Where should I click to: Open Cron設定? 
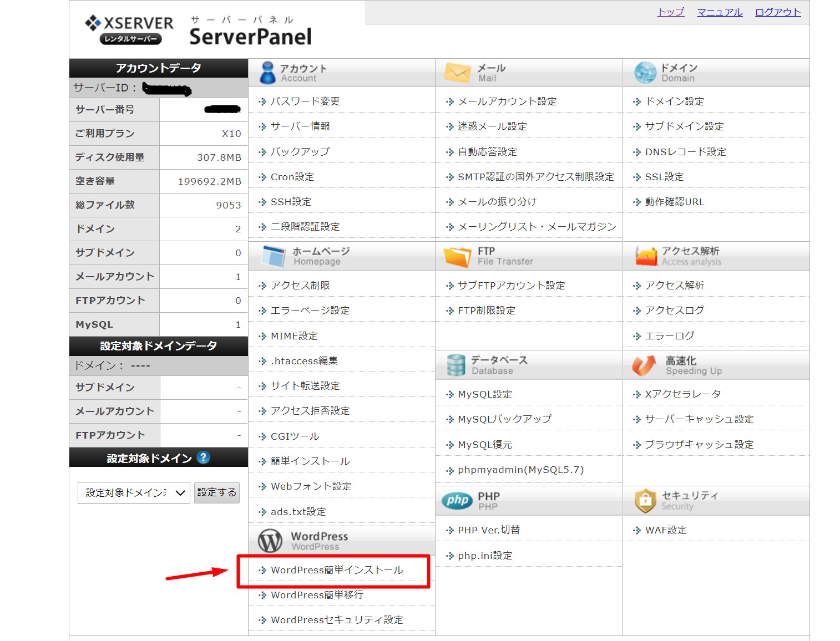pyautogui.click(x=292, y=177)
